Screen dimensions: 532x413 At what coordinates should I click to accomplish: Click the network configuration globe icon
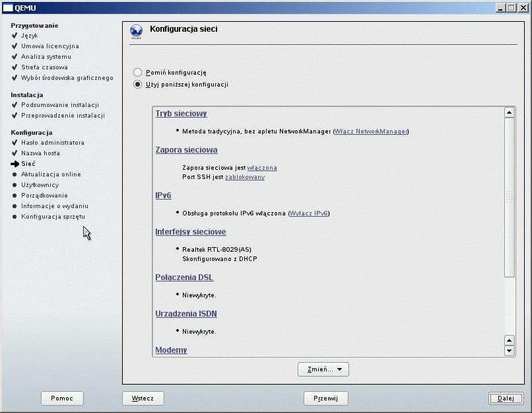(136, 31)
